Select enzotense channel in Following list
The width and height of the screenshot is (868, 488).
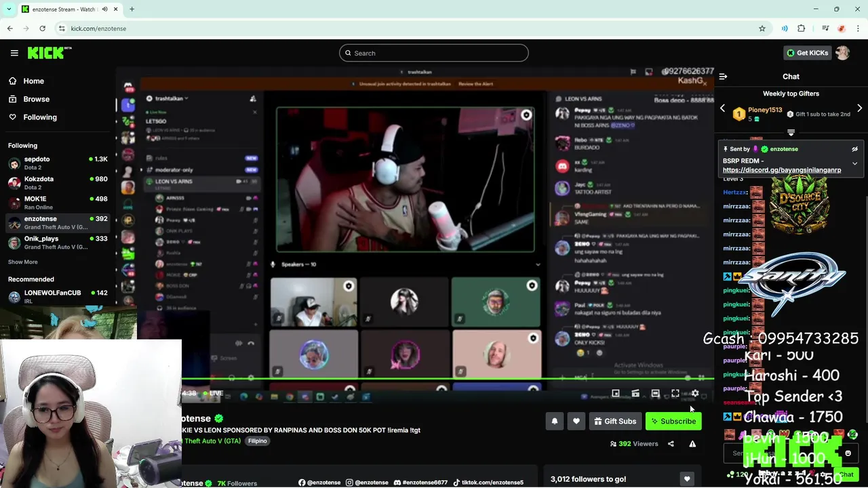click(x=58, y=223)
